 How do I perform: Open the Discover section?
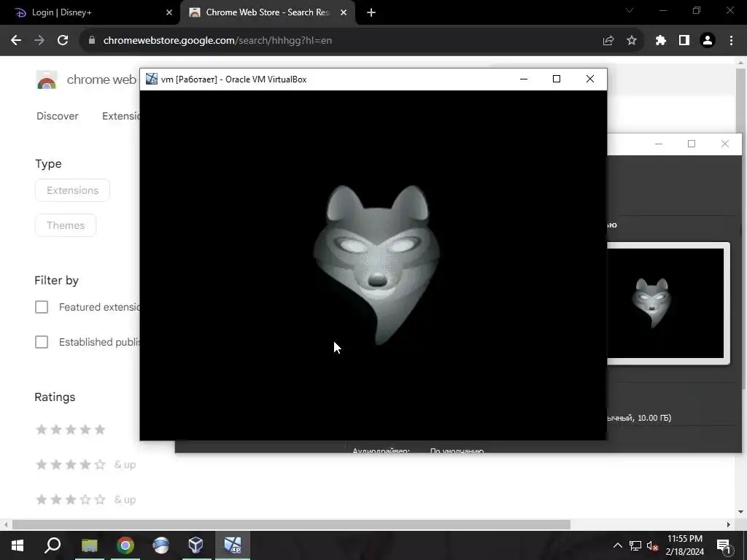(57, 116)
